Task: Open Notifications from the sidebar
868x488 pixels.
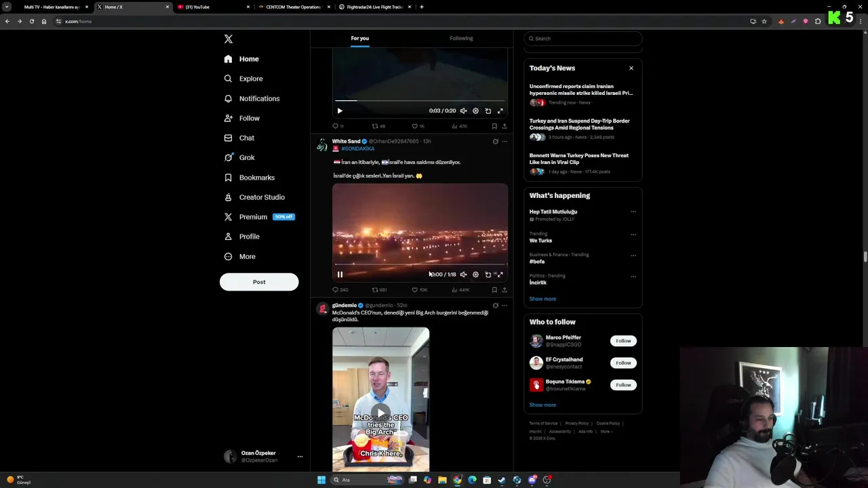Action: [x=252, y=98]
